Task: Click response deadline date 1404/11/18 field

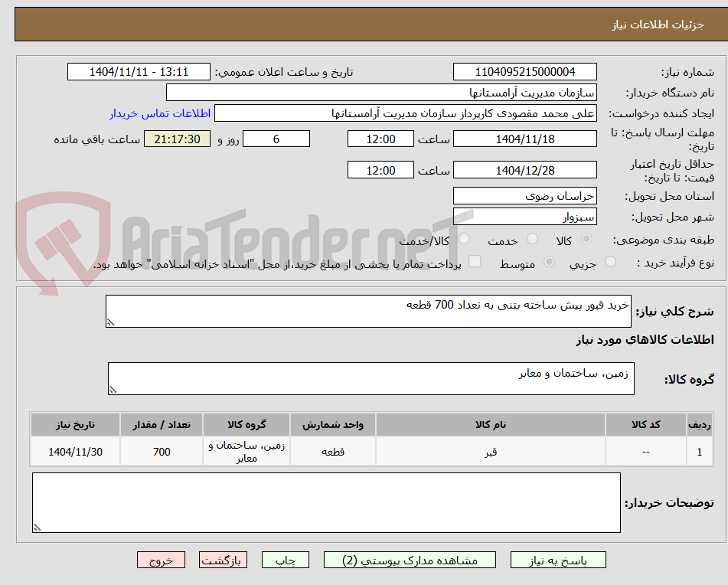Action: (x=524, y=139)
